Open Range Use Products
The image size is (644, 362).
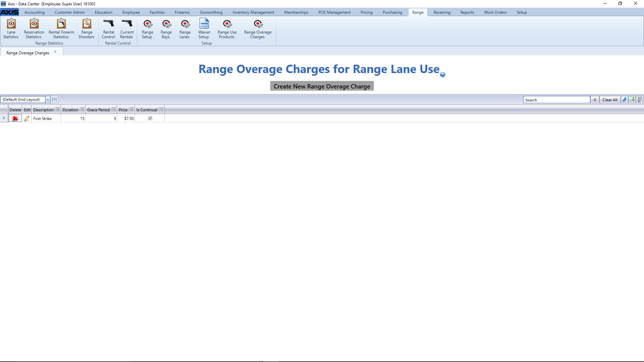[x=227, y=29]
